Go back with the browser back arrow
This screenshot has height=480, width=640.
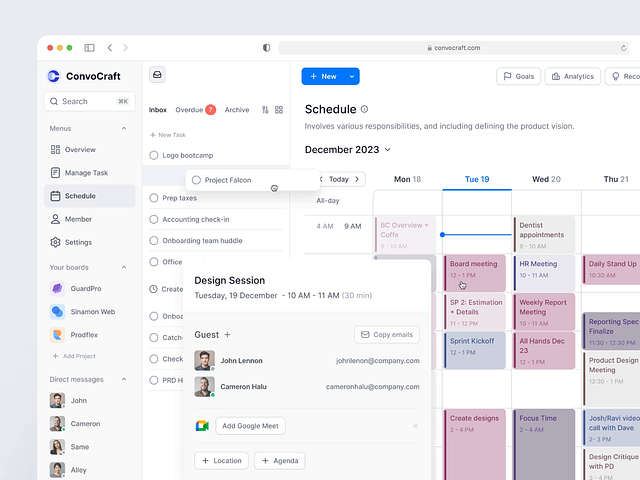tap(110, 48)
